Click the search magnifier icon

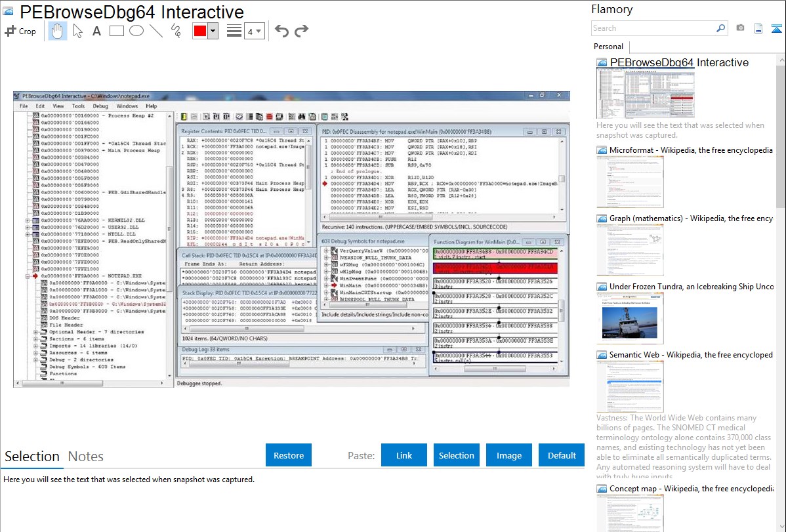click(720, 28)
